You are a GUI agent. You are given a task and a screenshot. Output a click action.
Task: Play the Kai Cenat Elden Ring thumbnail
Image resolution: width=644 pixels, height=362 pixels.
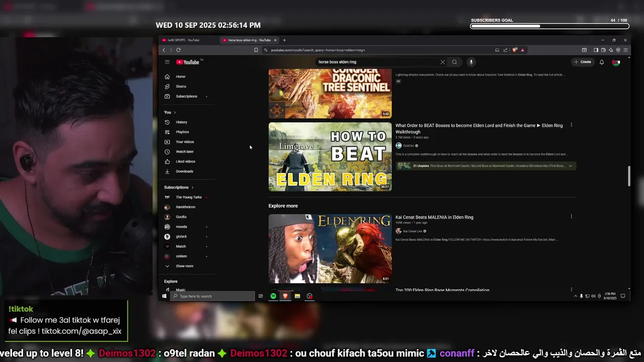(x=330, y=249)
